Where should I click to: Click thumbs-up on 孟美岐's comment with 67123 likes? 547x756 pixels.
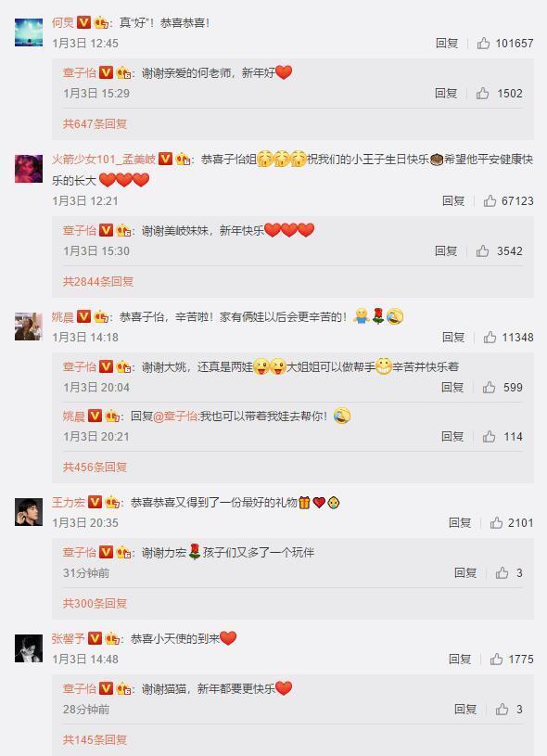[x=490, y=201]
